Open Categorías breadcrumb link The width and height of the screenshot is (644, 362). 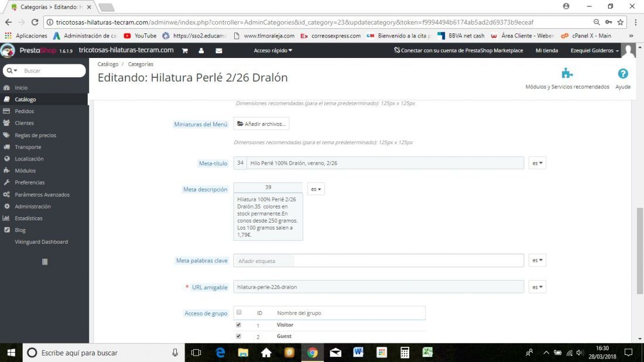point(141,64)
